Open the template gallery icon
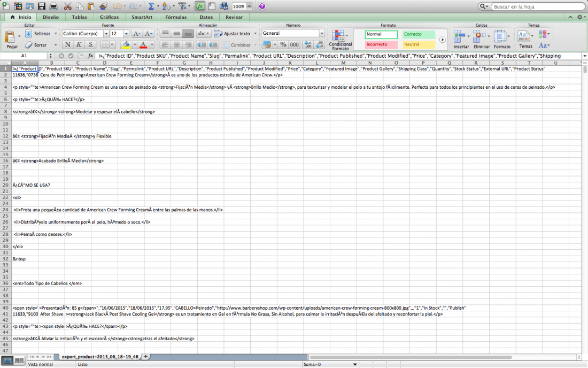This screenshot has width=588, height=368. (x=18, y=6)
